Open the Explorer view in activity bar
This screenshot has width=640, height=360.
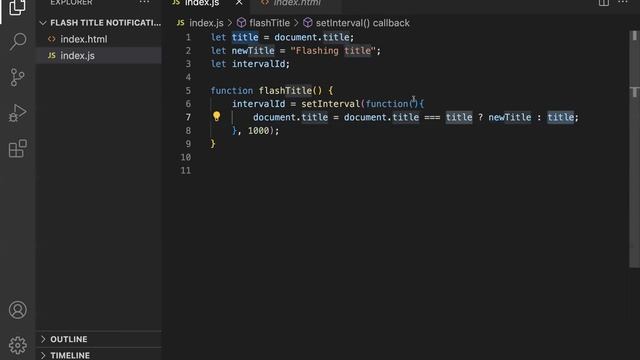click(17, 7)
